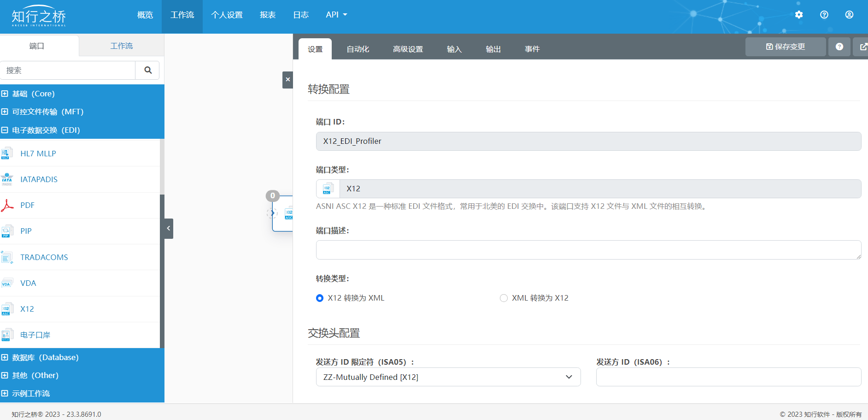Click the TRADACOMS connector link
The width and height of the screenshot is (868, 420).
coord(44,257)
